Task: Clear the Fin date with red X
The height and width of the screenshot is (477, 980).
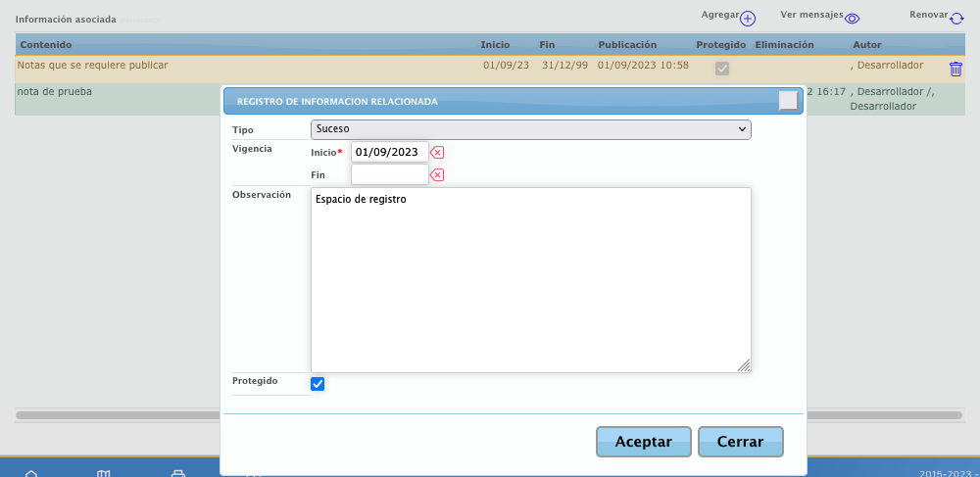Action: (438, 175)
